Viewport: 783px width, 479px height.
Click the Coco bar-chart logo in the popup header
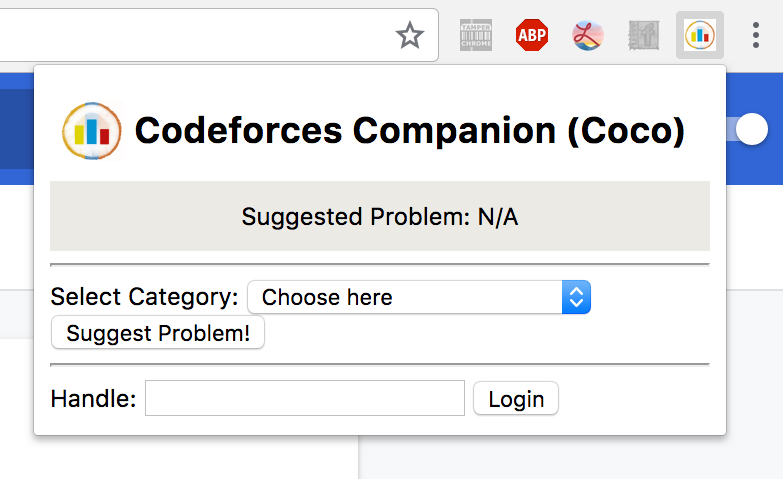pyautogui.click(x=92, y=131)
